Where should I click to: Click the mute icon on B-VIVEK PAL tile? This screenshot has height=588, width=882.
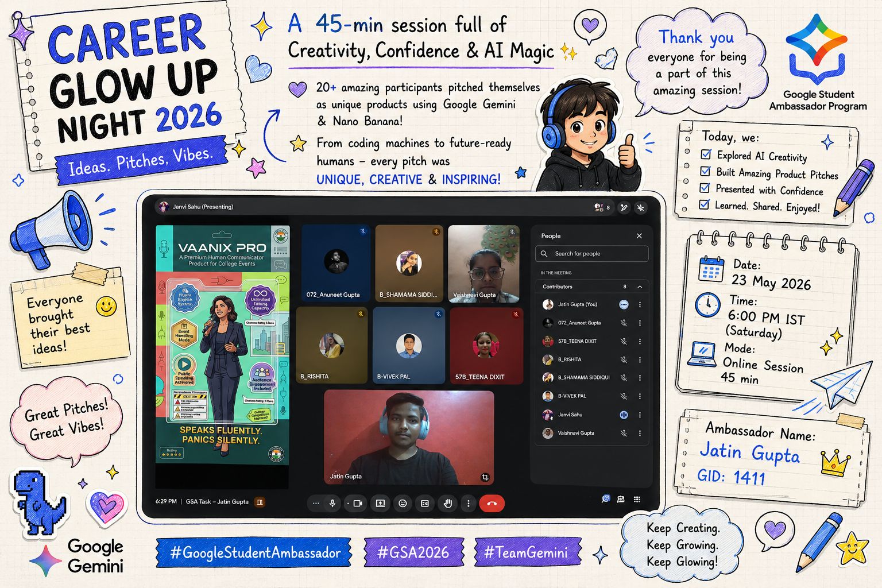point(438,314)
